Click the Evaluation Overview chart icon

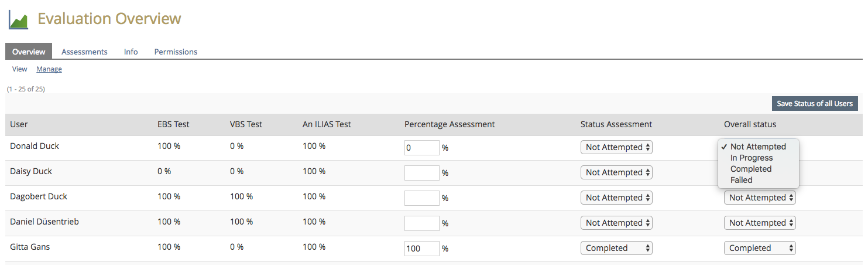(18, 19)
